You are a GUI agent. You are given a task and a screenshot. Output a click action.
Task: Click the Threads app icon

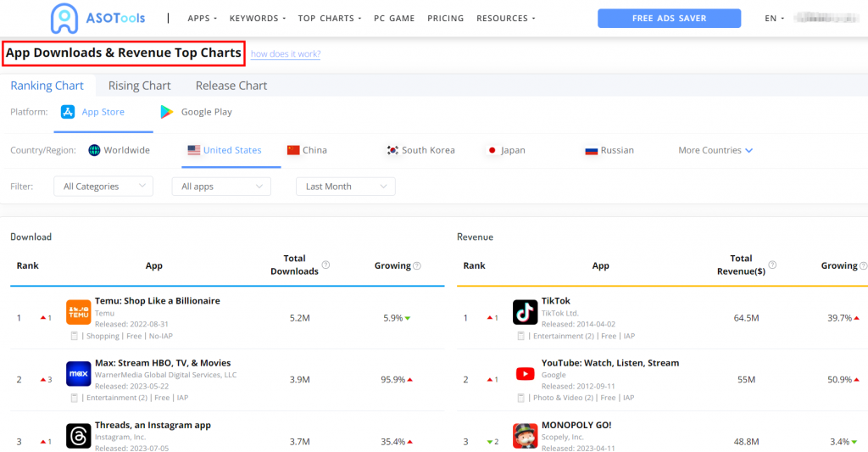[x=78, y=436]
